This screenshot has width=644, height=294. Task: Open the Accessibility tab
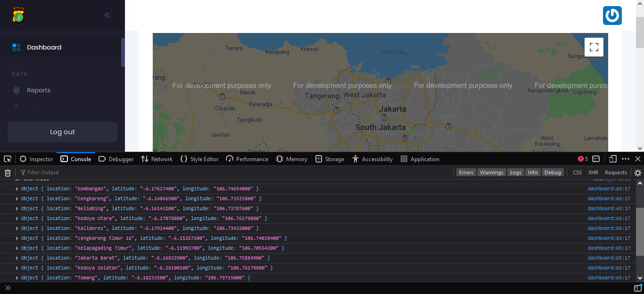[x=372, y=159]
